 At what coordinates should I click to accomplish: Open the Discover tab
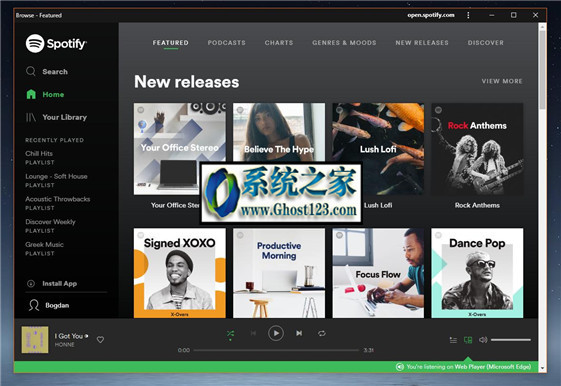486,43
